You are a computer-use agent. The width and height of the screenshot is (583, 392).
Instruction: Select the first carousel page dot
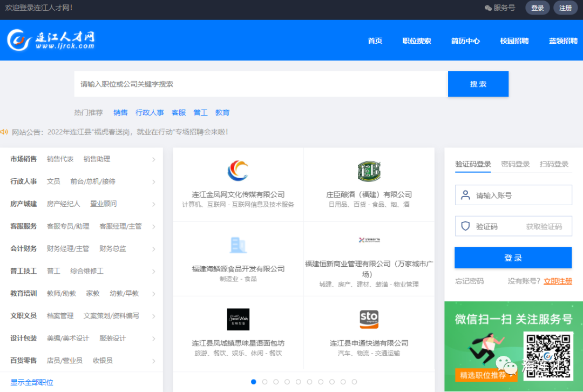pyautogui.click(x=254, y=382)
